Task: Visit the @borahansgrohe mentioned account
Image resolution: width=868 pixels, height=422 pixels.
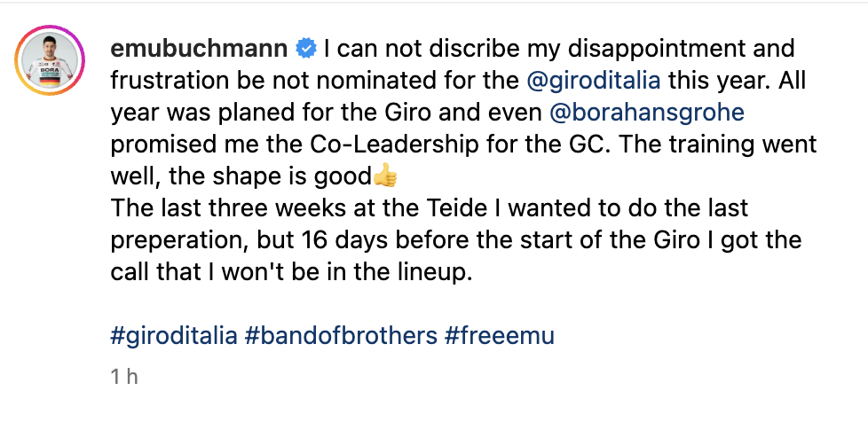Action: 647,113
